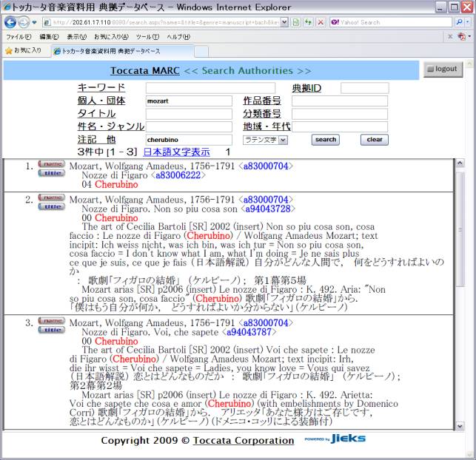Open Nozze di Figaro record a83006222
This screenshot has width=476, height=460.
(x=178, y=175)
